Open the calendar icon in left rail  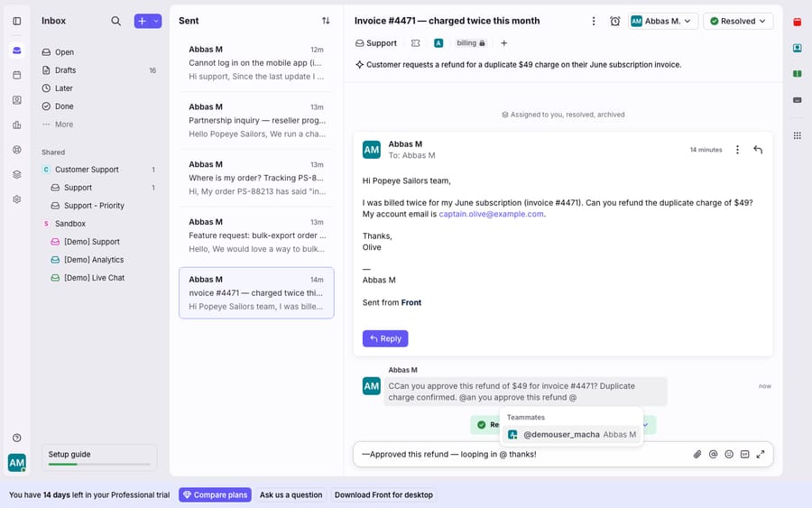16,75
